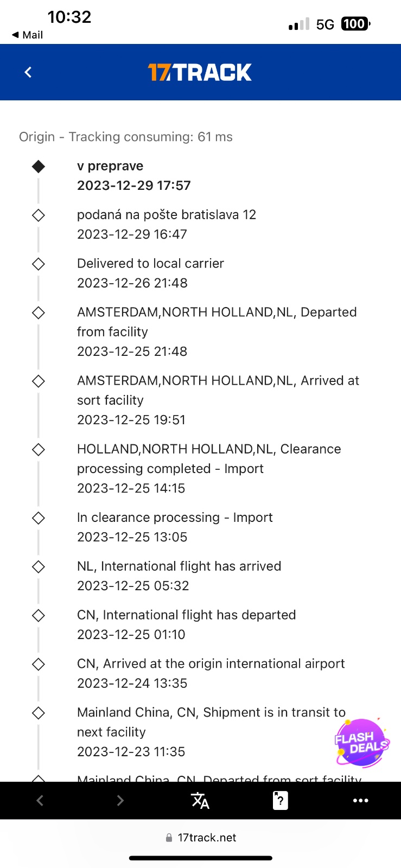Tap the 'podaná na pošte bratislava 12' event

(x=166, y=215)
